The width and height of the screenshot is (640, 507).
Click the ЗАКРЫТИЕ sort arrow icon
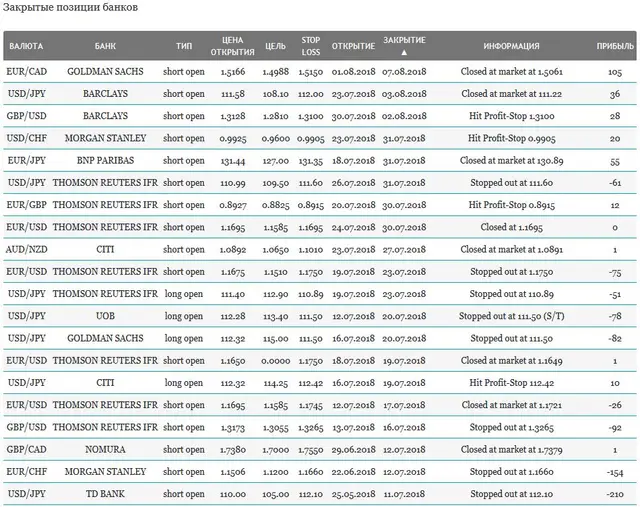[x=404, y=53]
